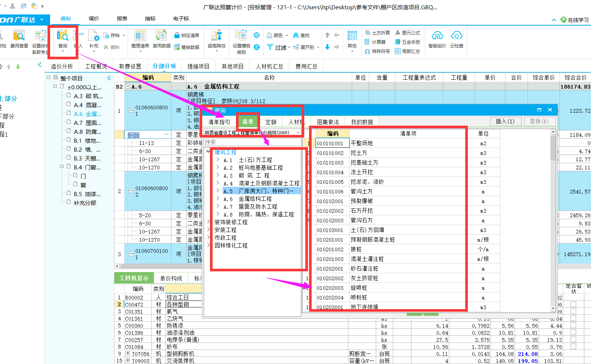Select 清单指引 tab in query dialog
Viewport: 591px width, 364px height.
(219, 122)
